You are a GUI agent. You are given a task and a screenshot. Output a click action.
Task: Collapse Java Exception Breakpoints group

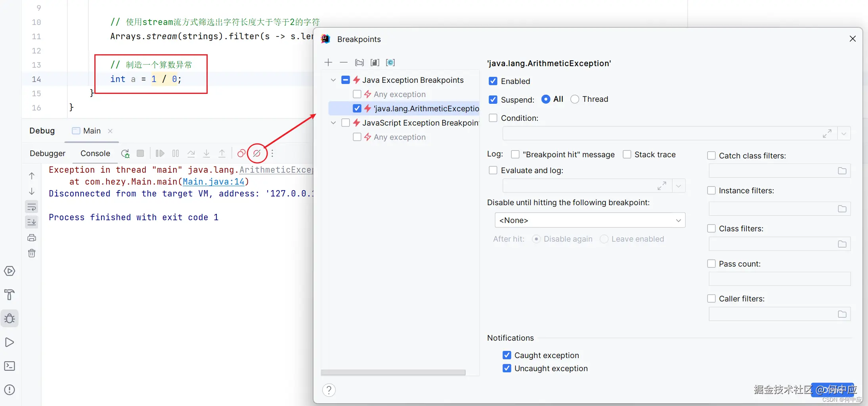coord(333,80)
